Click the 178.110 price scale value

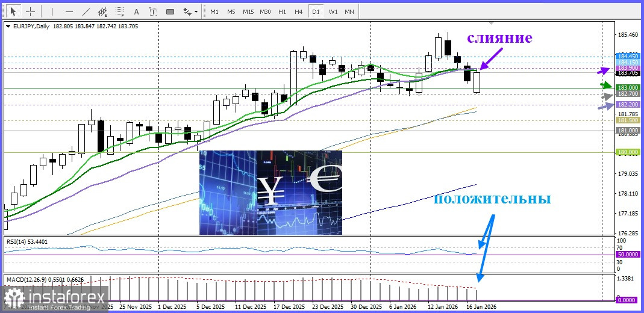click(x=628, y=194)
